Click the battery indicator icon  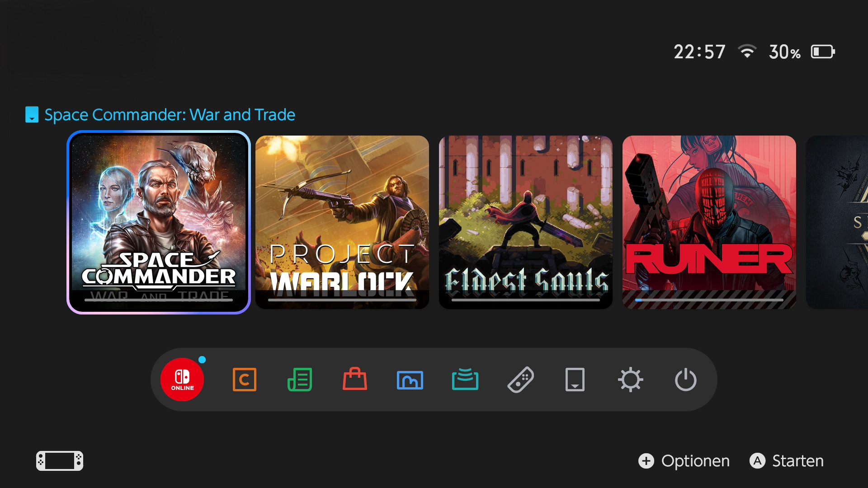[823, 52]
